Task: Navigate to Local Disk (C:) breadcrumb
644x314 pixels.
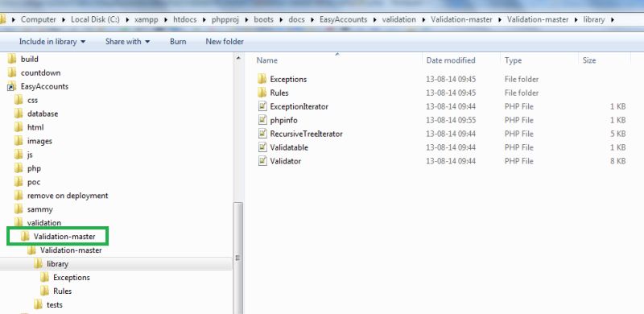Action: 95,19
